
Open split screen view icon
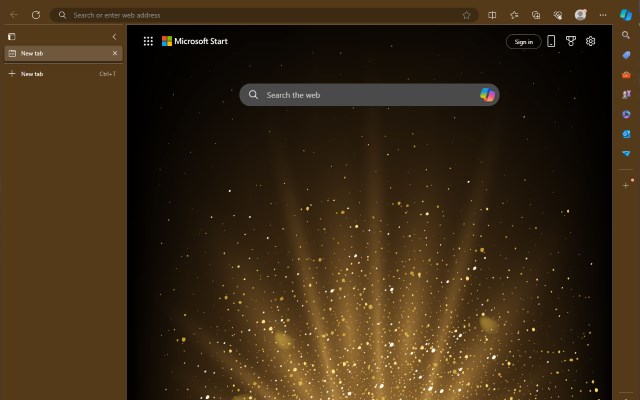[x=492, y=15]
